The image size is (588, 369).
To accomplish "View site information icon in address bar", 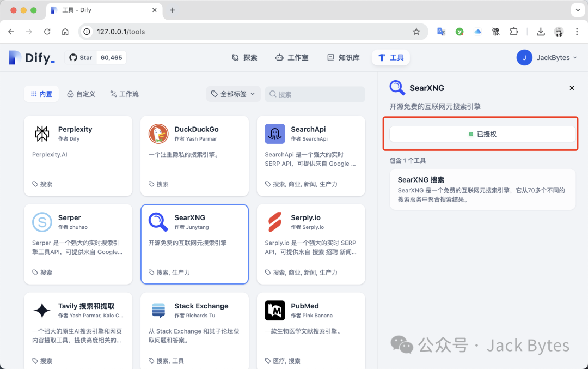I will click(x=87, y=32).
